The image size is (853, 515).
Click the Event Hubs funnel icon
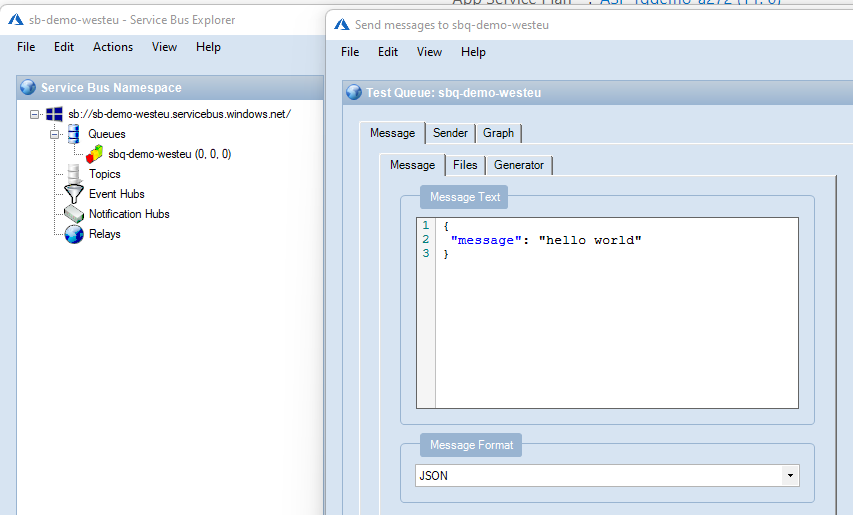click(74, 194)
